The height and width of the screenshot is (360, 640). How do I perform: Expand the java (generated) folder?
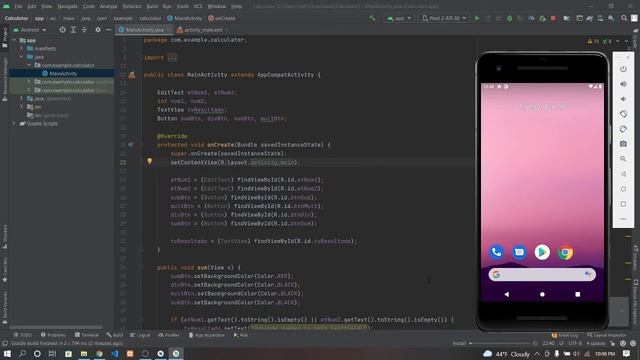click(22, 98)
